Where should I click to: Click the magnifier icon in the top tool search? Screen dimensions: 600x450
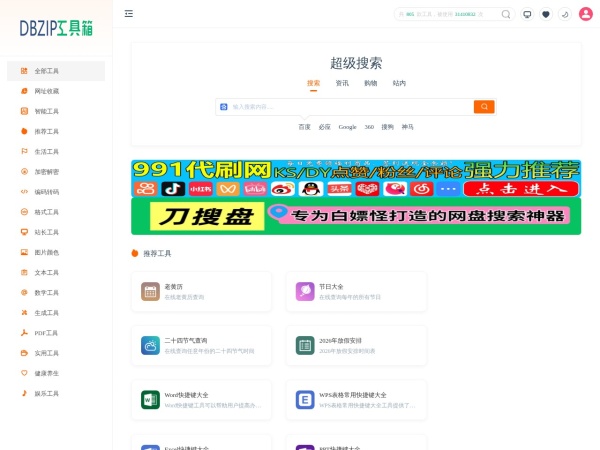point(505,14)
